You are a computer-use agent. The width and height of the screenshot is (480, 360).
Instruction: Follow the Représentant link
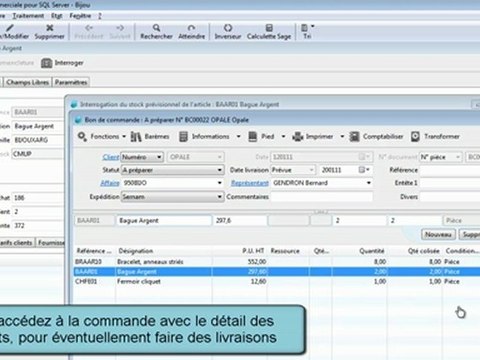[x=250, y=183]
